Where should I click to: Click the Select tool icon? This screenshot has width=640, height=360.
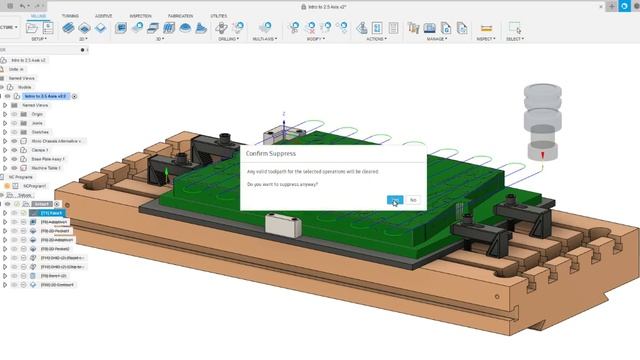pyautogui.click(x=515, y=28)
